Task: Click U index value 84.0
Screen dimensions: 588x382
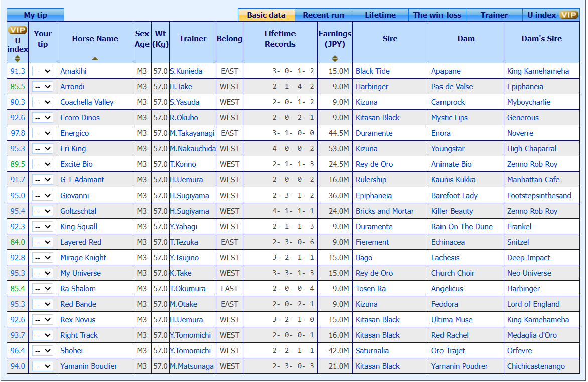Action: (18, 242)
